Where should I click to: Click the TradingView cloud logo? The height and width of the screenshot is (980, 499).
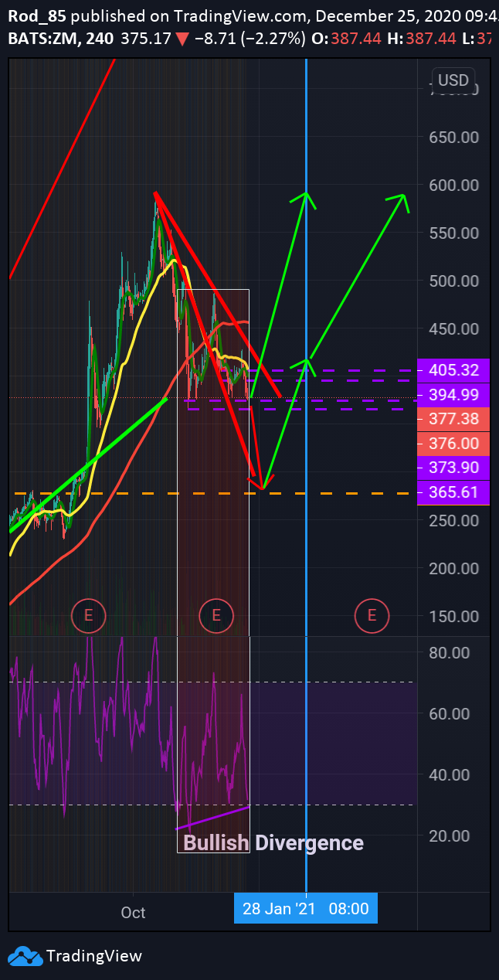pyautogui.click(x=24, y=956)
